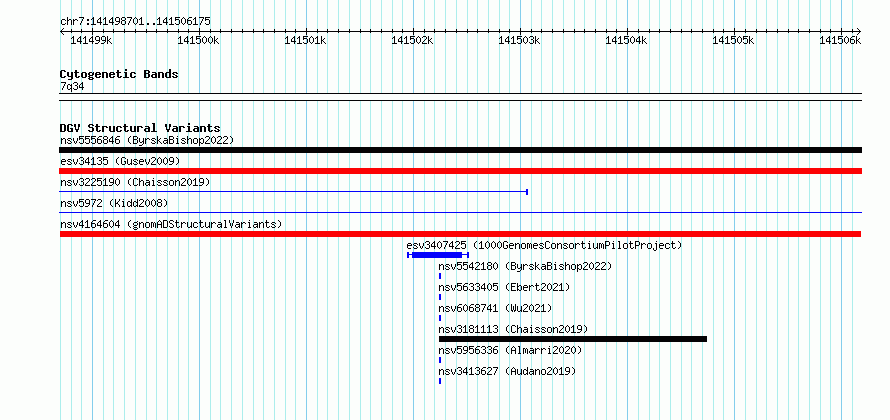Click the thin blue nsv3225190 variant line

(294, 192)
